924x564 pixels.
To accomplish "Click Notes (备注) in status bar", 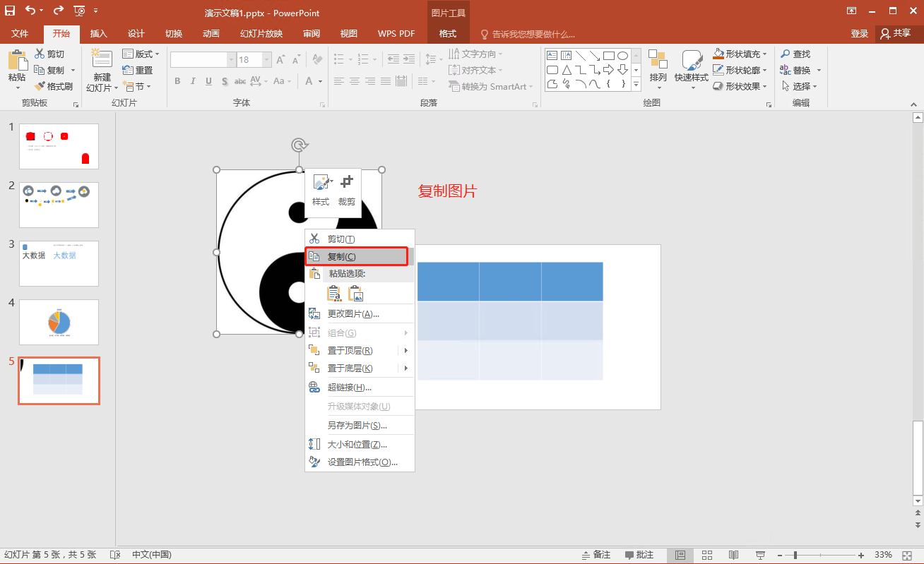I will point(596,555).
